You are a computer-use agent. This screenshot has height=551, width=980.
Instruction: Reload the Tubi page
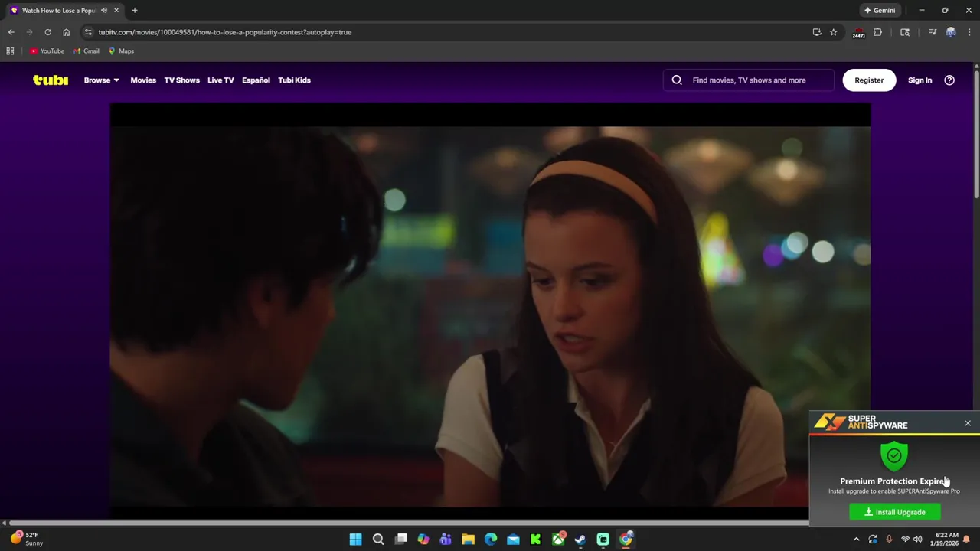[x=47, y=32]
